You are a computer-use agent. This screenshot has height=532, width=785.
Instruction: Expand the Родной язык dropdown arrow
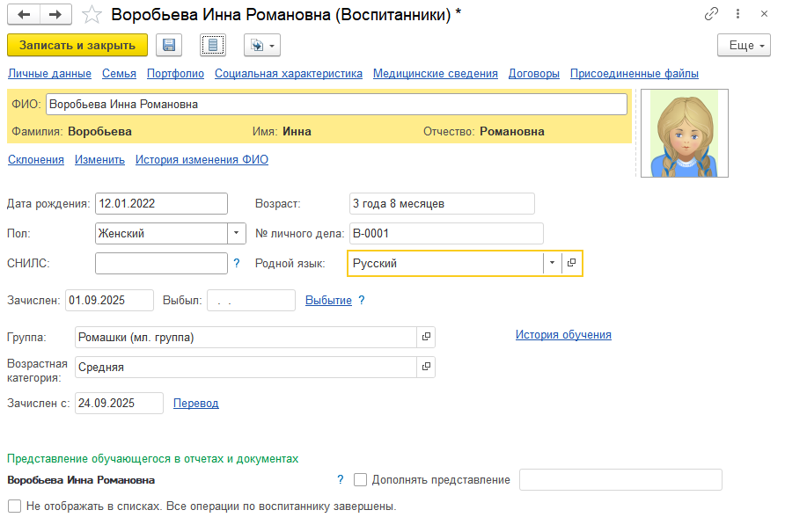click(x=551, y=263)
